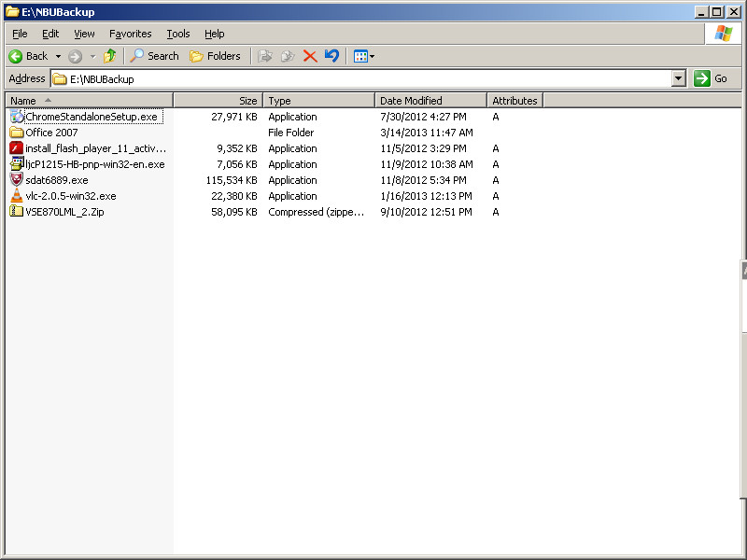The width and height of the screenshot is (747, 560).
Task: Close the NBUBackup window
Action: (x=734, y=12)
